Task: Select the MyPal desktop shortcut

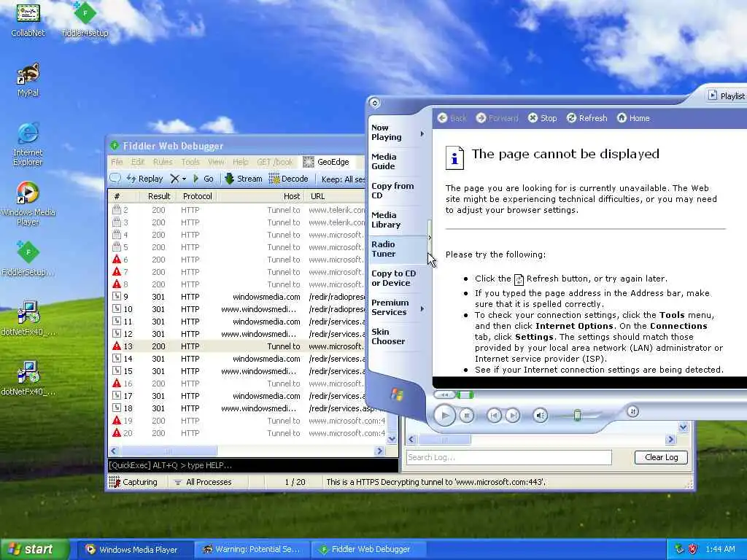Action: [x=28, y=79]
